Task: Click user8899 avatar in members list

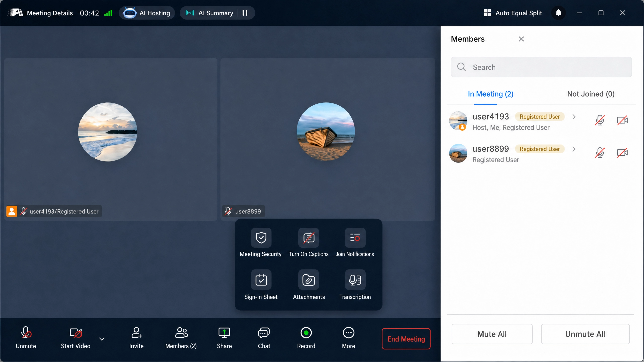Action: point(458,153)
